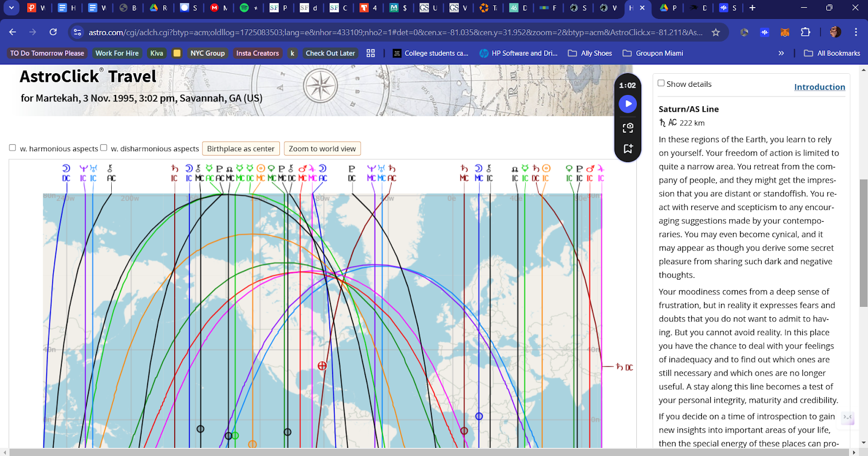
Task: Select the Chiron AC line label
Action: click(x=111, y=173)
